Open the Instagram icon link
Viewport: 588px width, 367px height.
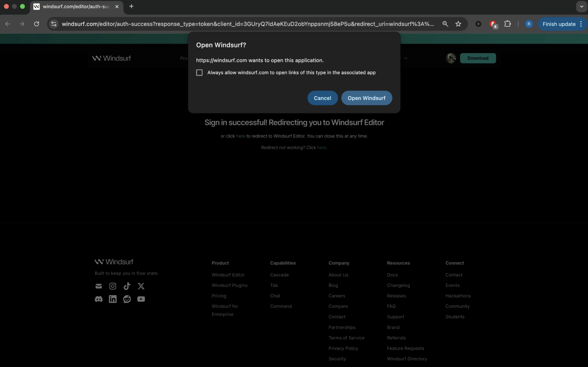(113, 286)
